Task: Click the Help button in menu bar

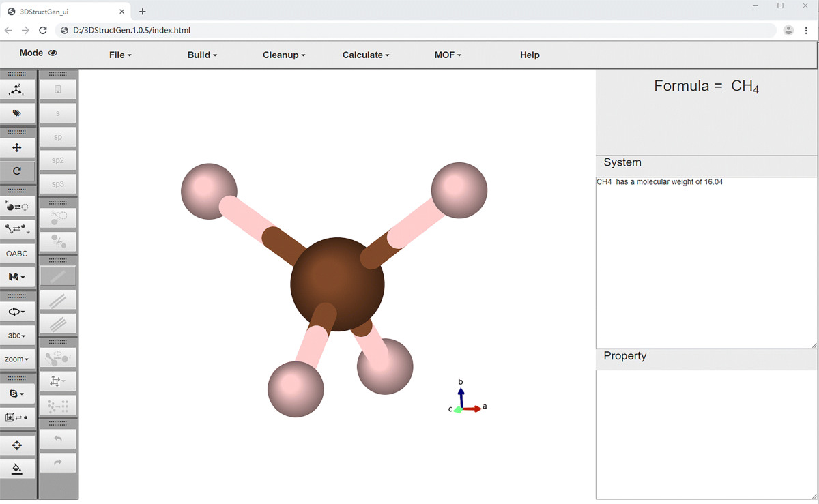Action: point(530,55)
